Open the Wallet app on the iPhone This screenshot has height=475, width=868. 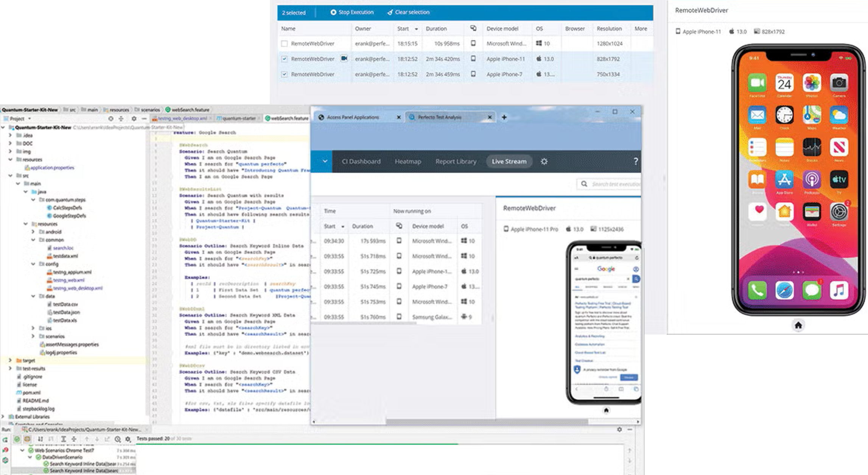812,212
